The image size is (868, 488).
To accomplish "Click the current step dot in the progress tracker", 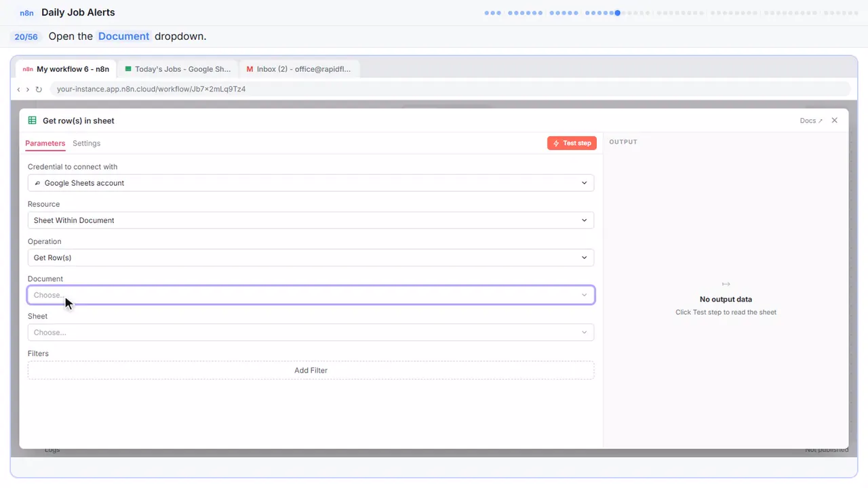I will point(617,13).
